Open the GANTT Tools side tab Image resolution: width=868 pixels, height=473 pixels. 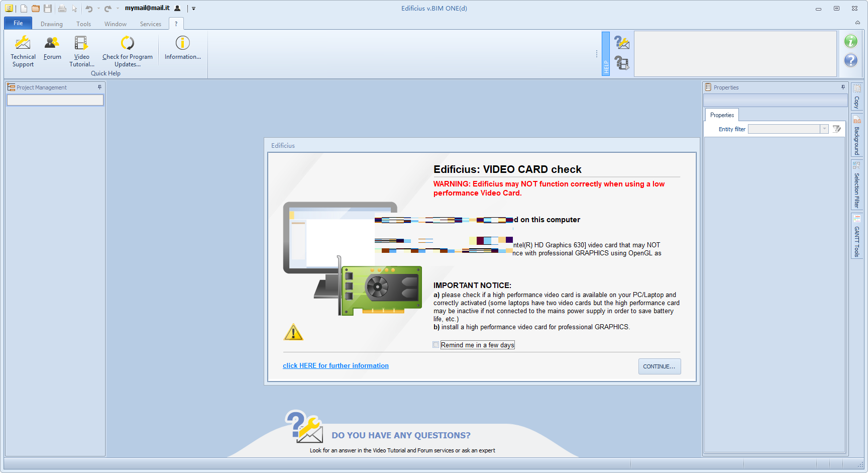click(857, 236)
